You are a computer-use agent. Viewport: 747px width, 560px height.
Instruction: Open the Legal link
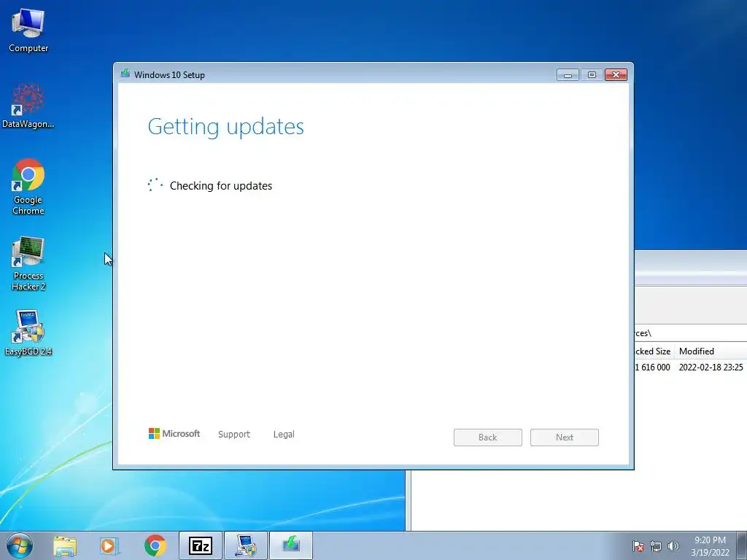284,435
